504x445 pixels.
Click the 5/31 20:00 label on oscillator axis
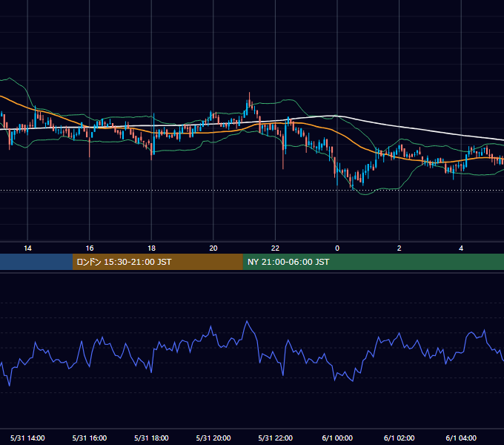213,438
